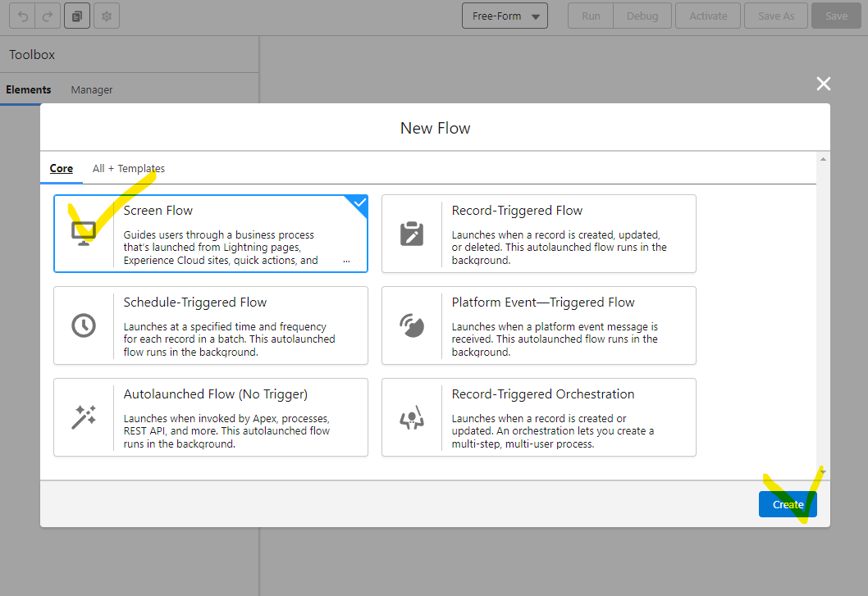Click Screen Flow description text
Image resolution: width=868 pixels, height=596 pixels.
221,248
